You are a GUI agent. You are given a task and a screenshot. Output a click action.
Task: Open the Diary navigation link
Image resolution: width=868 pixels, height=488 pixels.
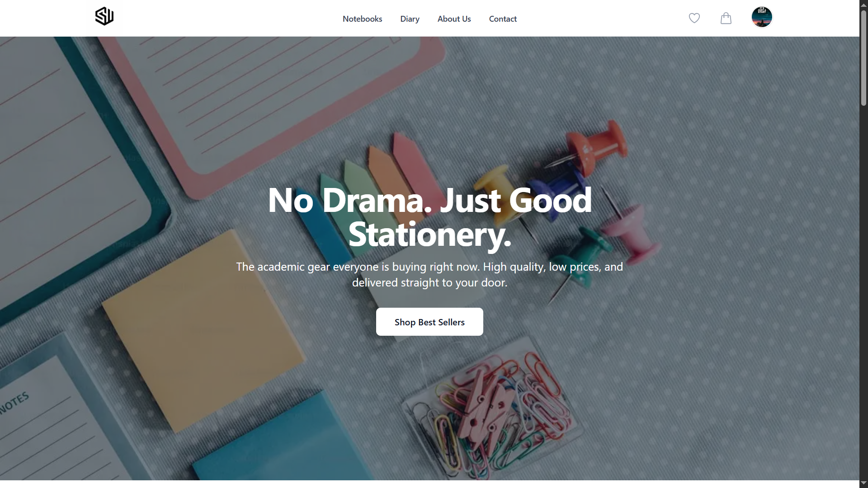point(410,19)
